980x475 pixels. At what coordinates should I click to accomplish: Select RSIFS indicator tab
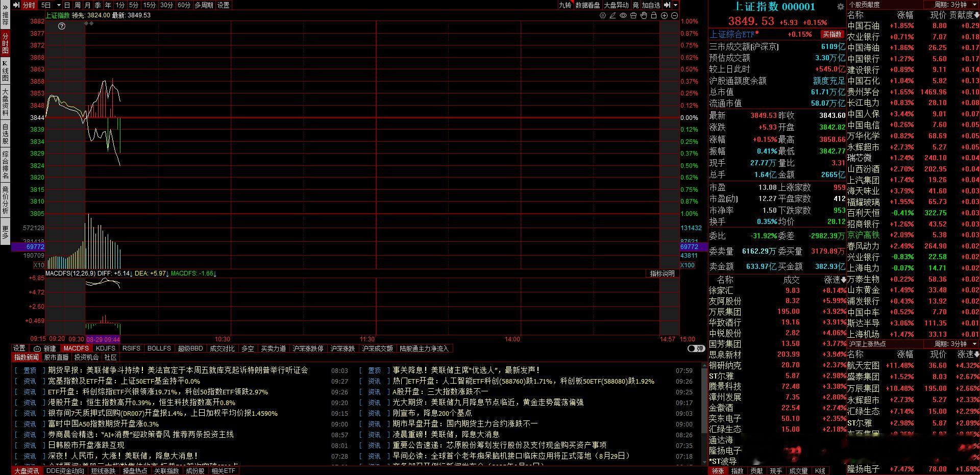pos(131,348)
